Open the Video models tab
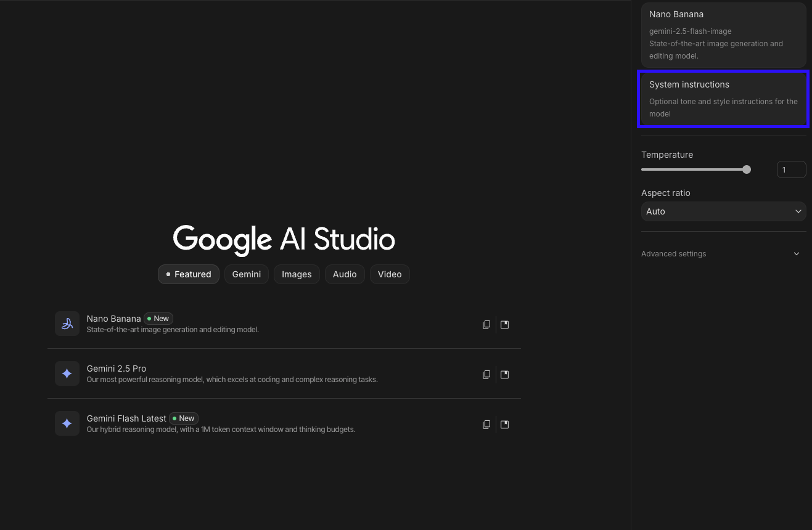812x530 pixels. pos(390,274)
